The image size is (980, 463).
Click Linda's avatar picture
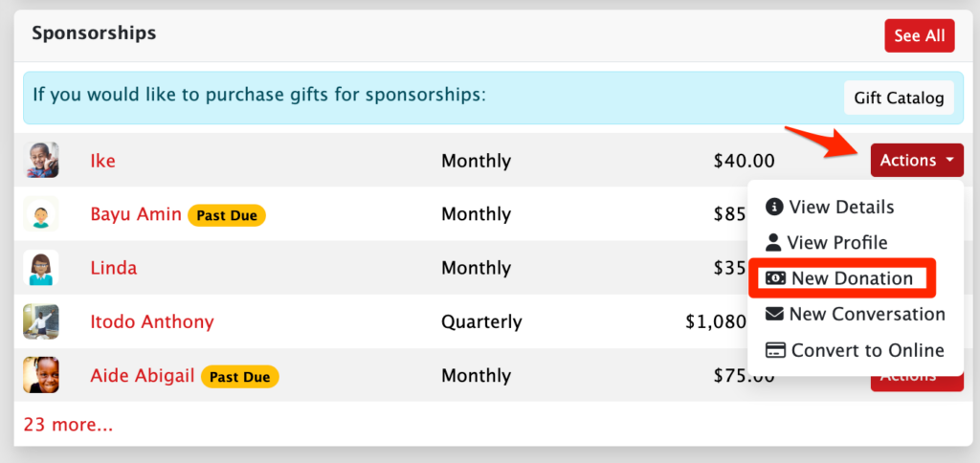41,268
